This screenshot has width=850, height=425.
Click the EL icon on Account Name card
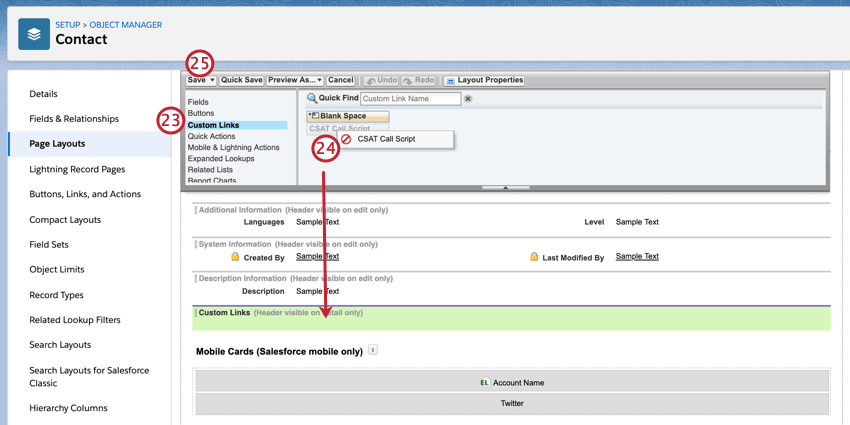tap(485, 383)
